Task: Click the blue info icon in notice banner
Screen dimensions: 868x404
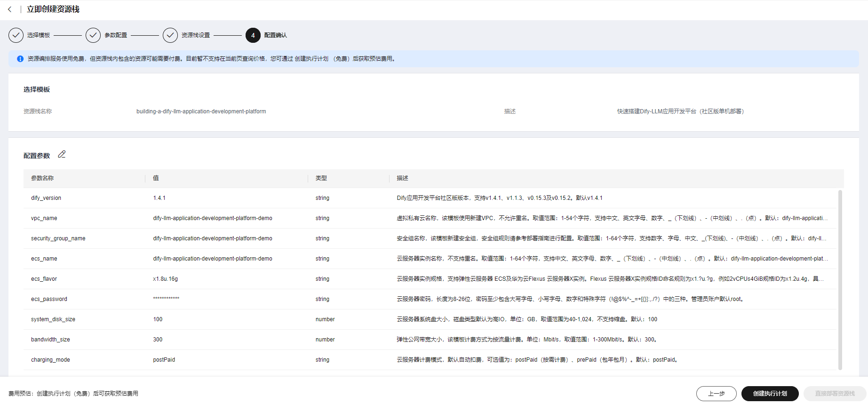Action: click(20, 59)
